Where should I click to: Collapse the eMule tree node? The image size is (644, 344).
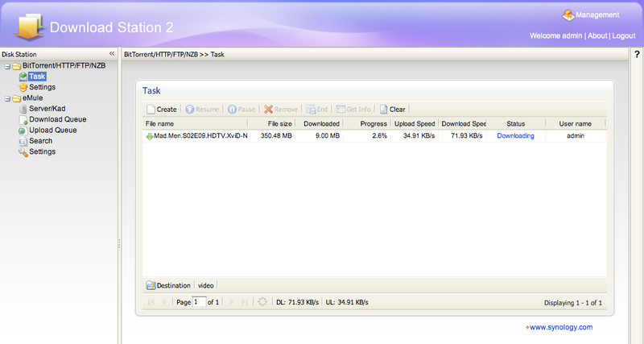point(7,98)
